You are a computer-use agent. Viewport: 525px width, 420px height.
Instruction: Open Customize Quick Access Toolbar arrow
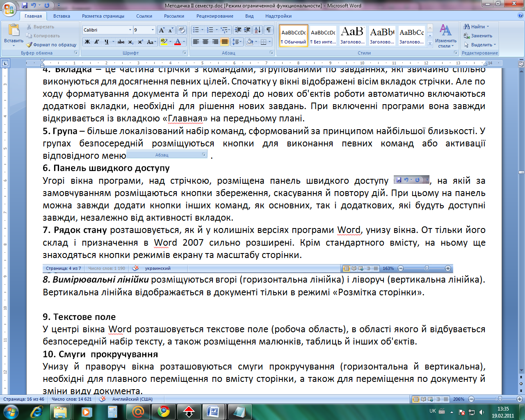[59, 5]
